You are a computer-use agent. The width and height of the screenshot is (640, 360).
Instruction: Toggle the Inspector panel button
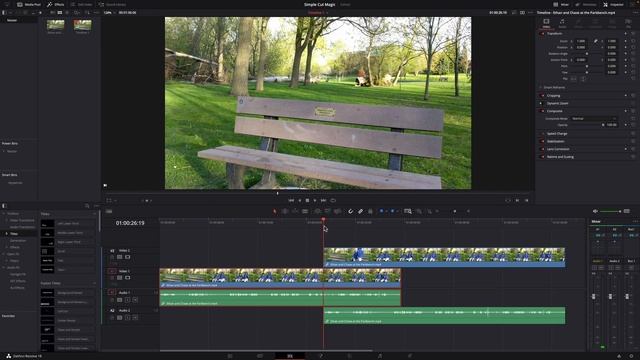tap(613, 4)
